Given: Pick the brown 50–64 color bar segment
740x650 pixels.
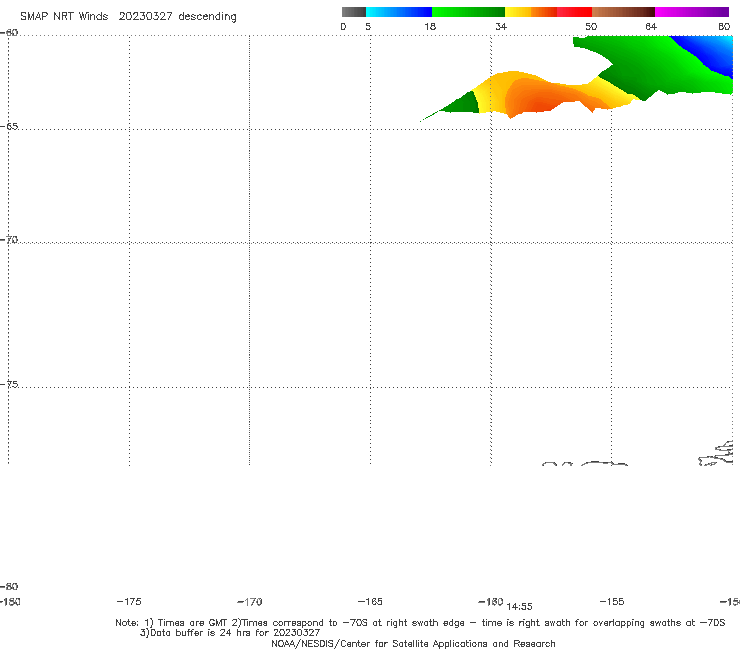Looking at the screenshot, I should (x=623, y=12).
